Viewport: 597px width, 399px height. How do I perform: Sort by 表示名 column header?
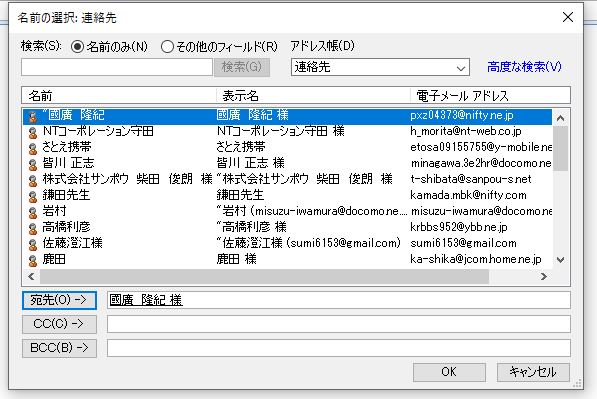(313, 96)
